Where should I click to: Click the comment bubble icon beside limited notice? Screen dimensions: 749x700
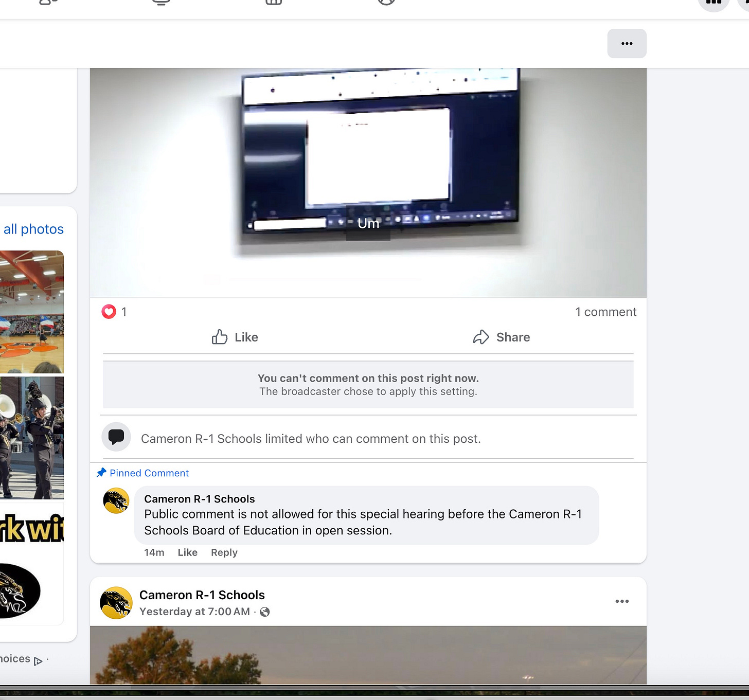coord(116,437)
